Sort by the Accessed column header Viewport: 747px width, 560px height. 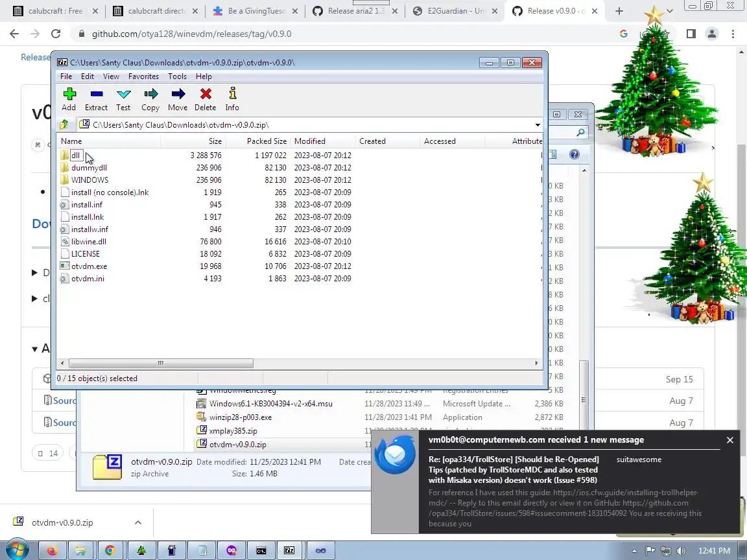click(x=453, y=141)
